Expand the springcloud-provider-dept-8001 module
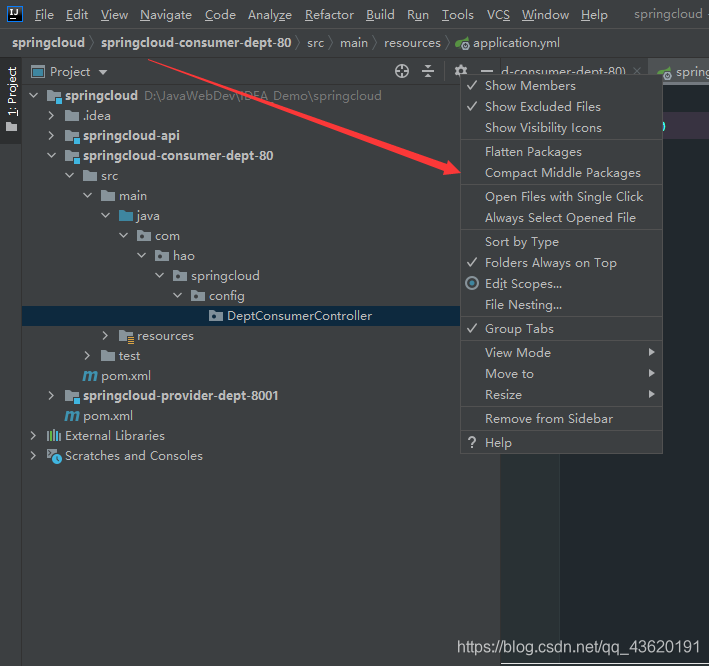The width and height of the screenshot is (709, 666). 51,396
